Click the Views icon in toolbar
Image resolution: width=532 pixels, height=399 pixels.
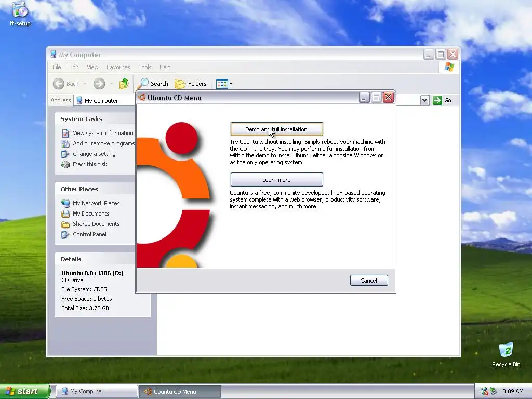point(222,84)
